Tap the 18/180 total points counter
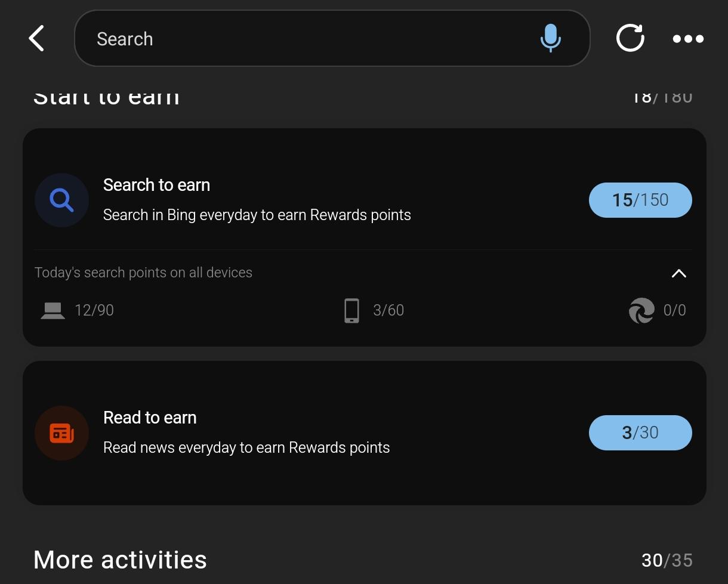Image resolution: width=728 pixels, height=584 pixels. click(662, 95)
